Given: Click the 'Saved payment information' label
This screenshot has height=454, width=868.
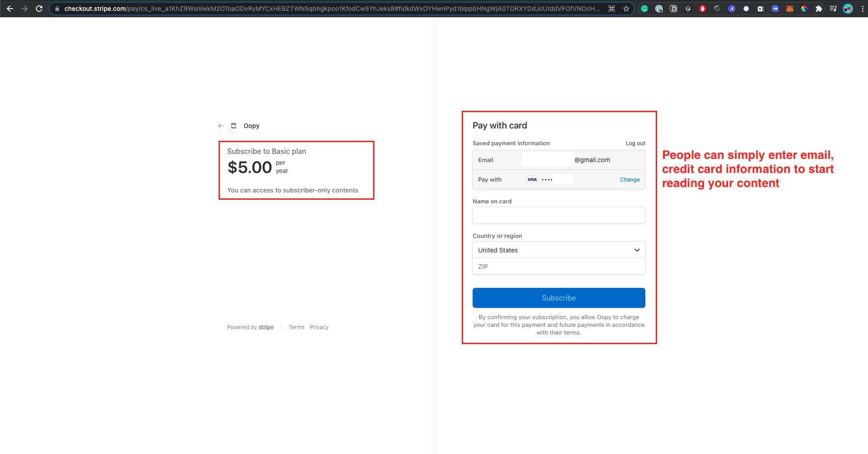Looking at the screenshot, I should 511,143.
